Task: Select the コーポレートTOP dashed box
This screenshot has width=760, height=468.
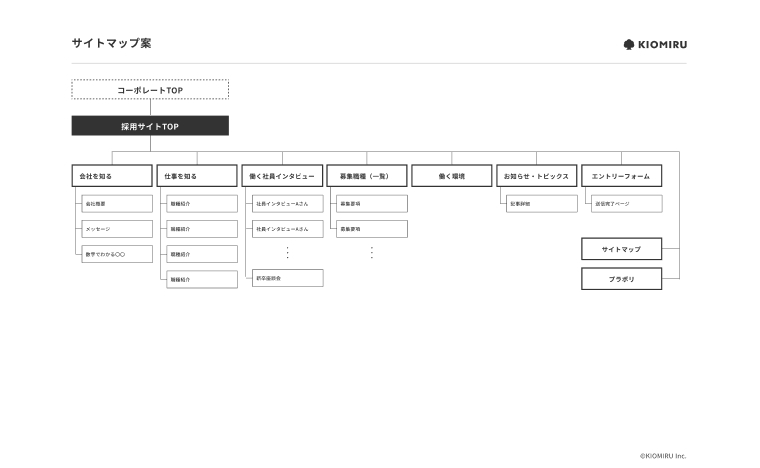Action: click(x=150, y=90)
